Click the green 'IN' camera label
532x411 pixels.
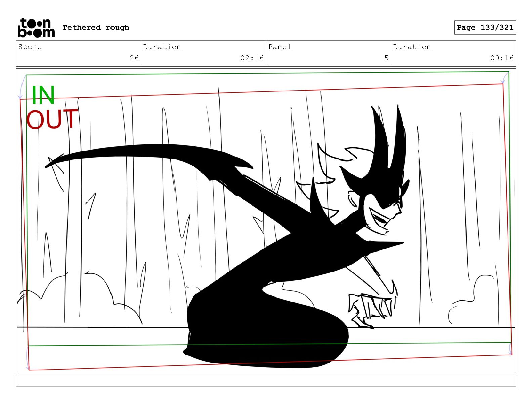tap(43, 95)
